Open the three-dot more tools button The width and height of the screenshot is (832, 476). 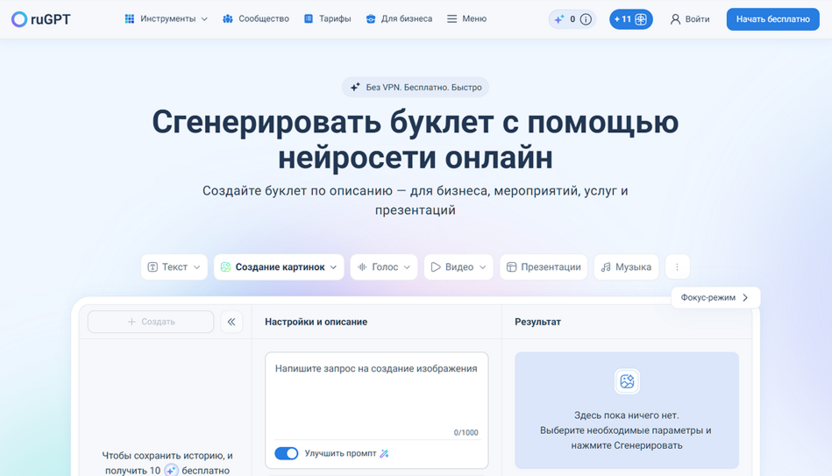coord(677,267)
